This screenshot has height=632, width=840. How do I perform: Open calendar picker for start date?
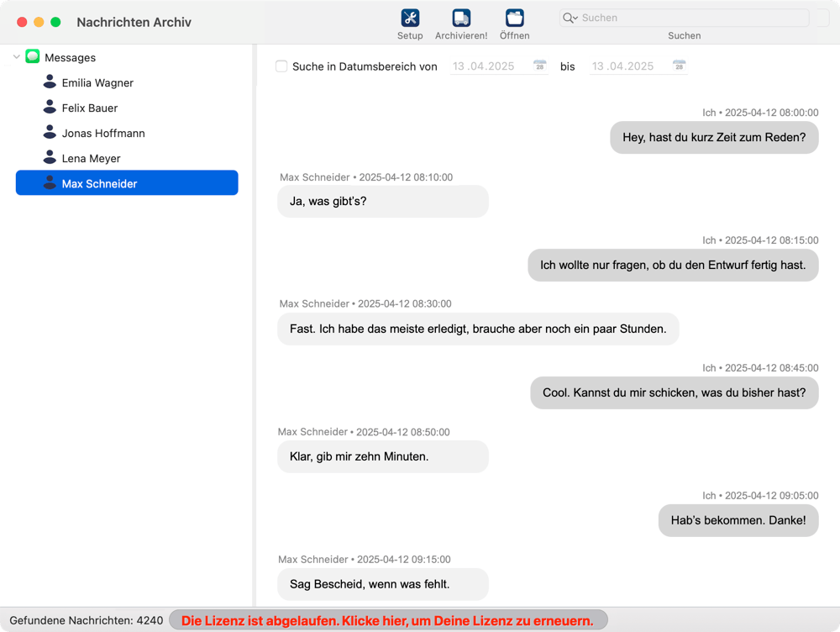click(x=540, y=66)
